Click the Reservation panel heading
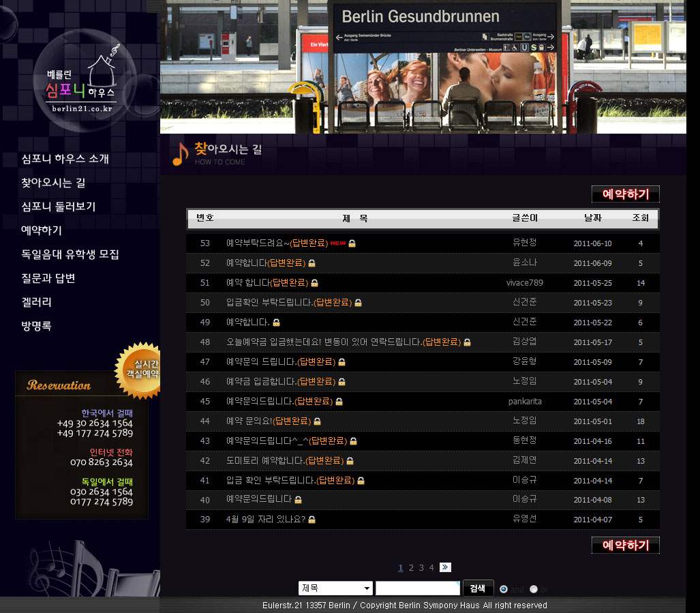This screenshot has height=613, width=700. [x=59, y=385]
